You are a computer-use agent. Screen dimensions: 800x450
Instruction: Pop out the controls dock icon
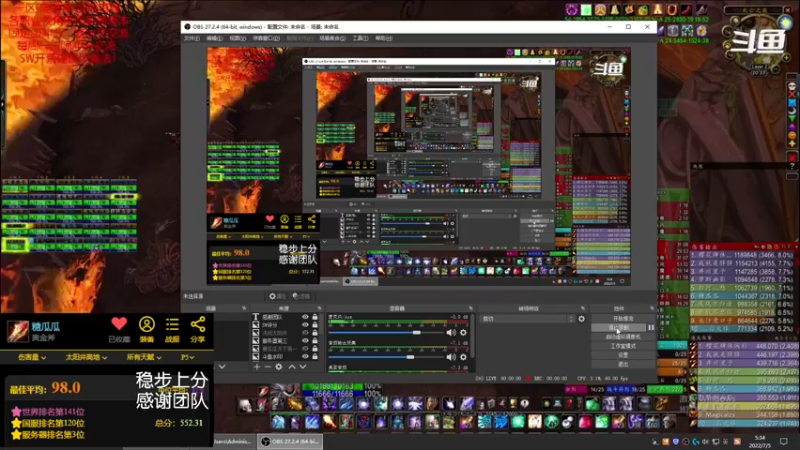click(x=652, y=308)
